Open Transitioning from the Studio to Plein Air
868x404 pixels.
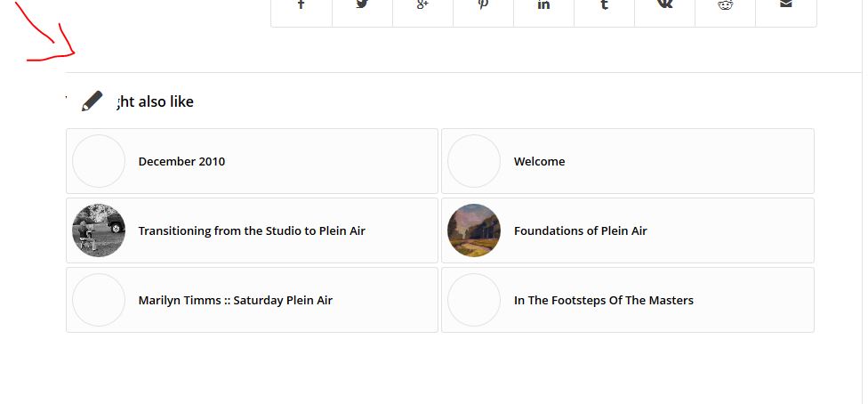tap(252, 230)
